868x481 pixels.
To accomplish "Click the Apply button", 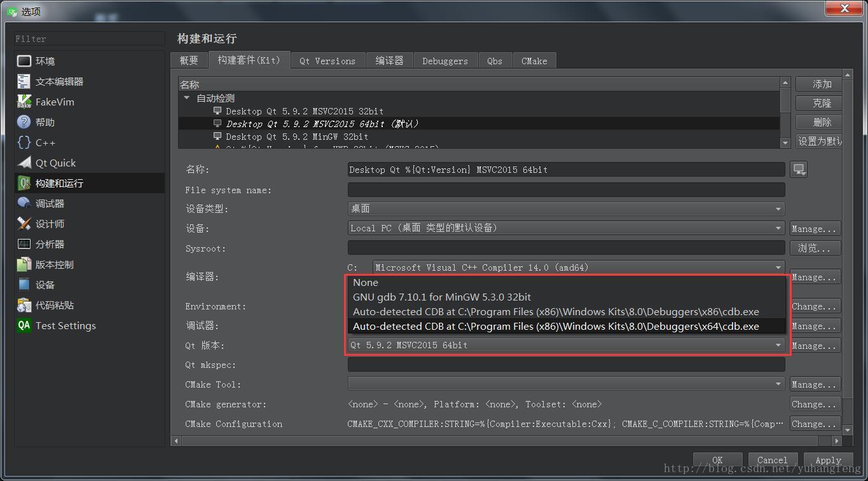I will [x=828, y=460].
